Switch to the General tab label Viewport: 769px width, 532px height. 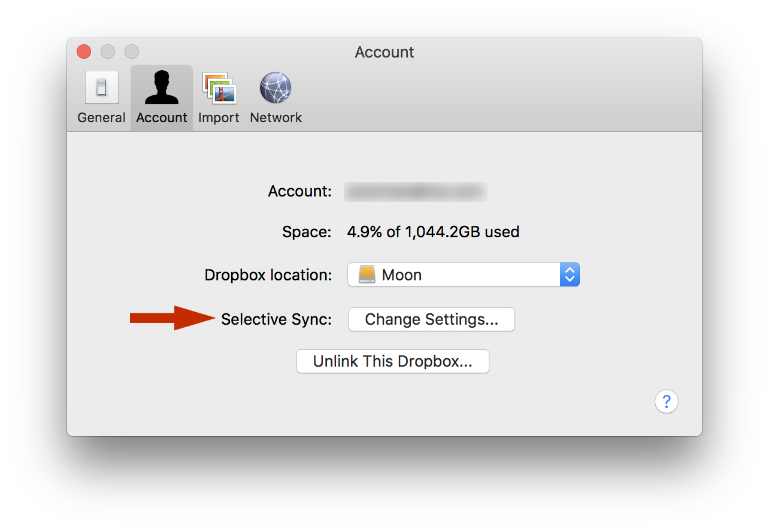101,118
